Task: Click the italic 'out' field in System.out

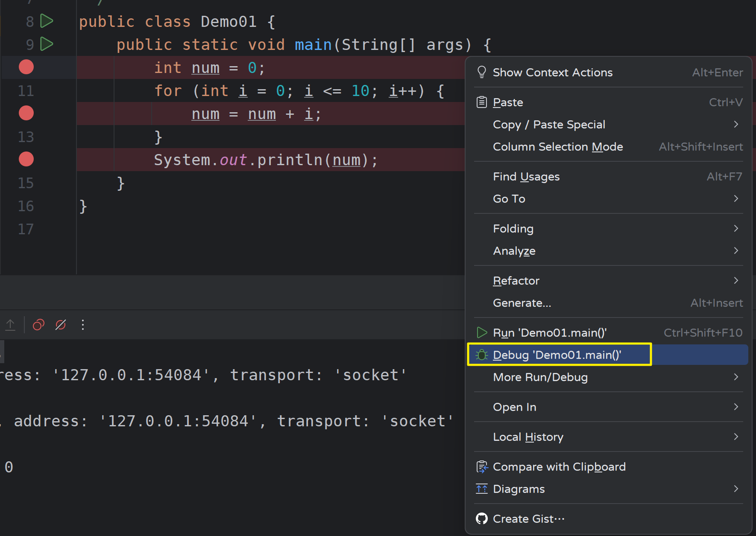Action: click(233, 160)
